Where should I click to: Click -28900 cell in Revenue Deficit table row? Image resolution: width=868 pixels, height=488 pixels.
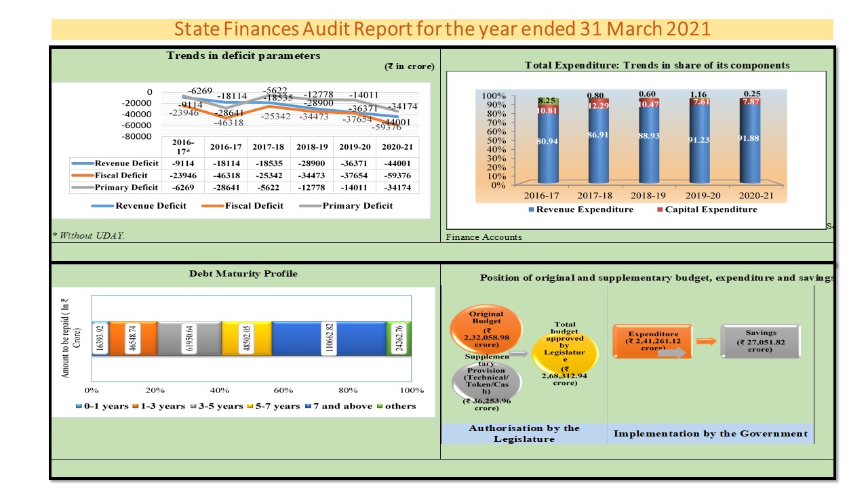313,163
